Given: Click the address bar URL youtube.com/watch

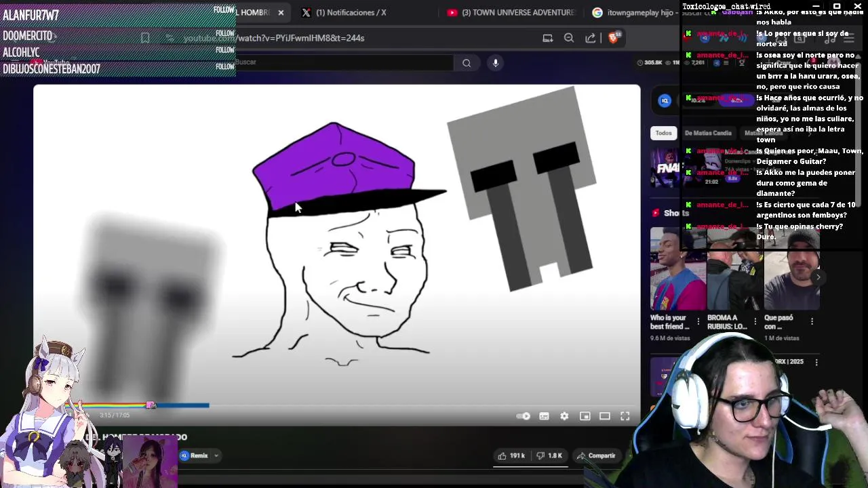Looking at the screenshot, I should pos(274,38).
